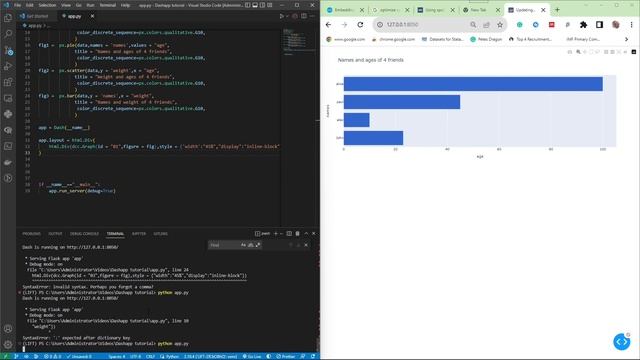640x360 pixels.
Task: Open the Chrome side panel icon
Action: tap(599, 25)
